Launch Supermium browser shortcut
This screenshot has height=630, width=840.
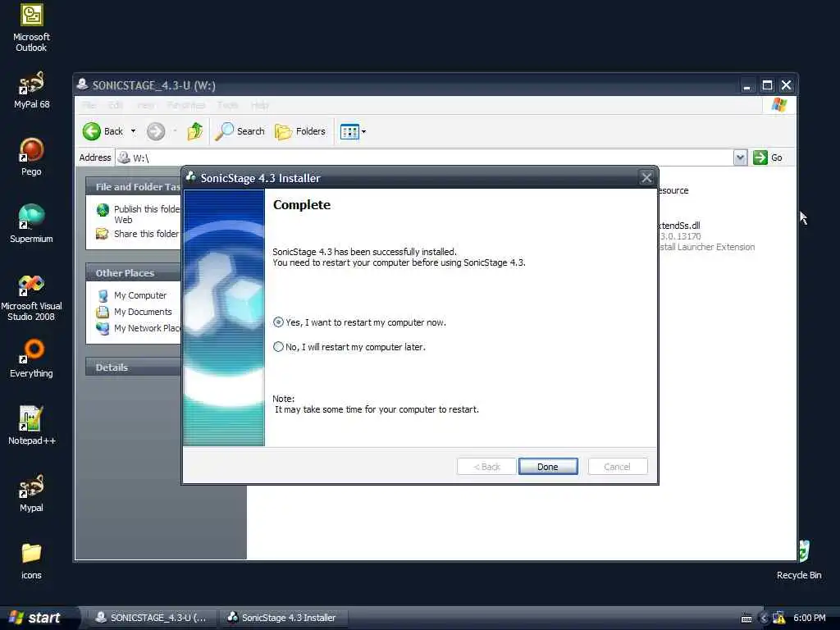31,223
